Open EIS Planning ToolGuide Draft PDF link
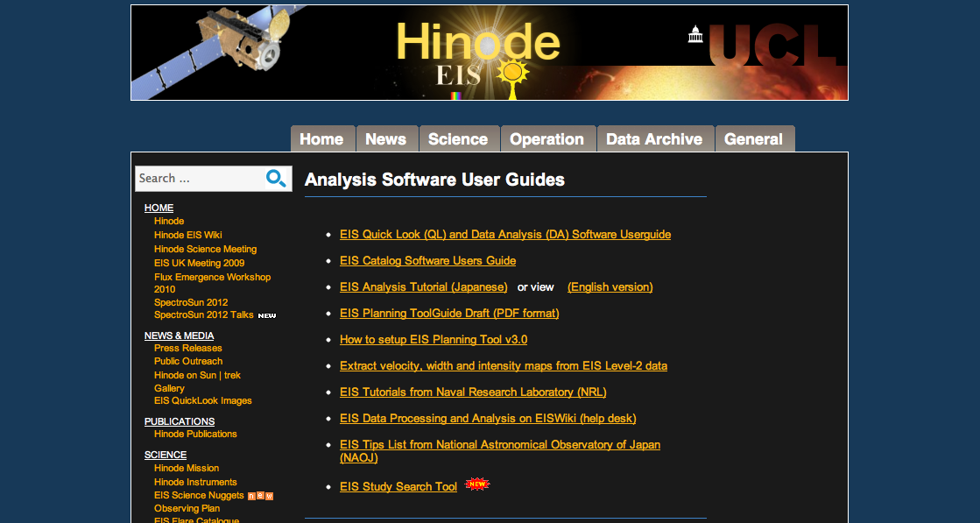Screen dimensions: 980x523 (x=449, y=314)
